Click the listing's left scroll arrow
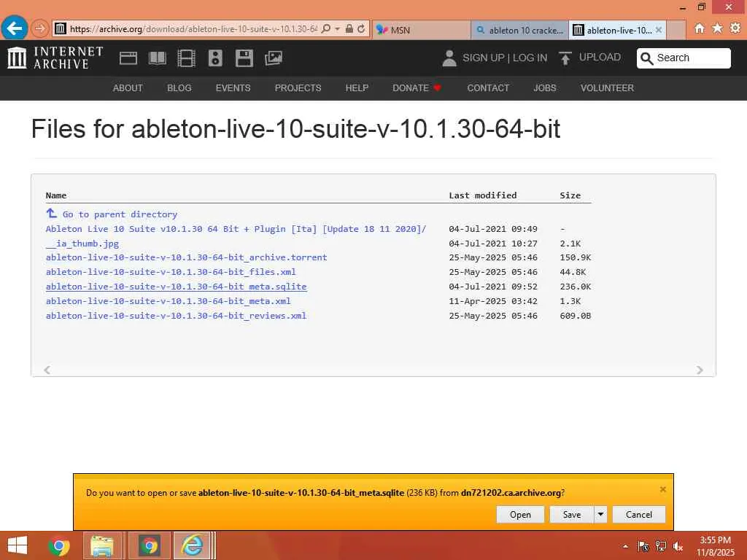747x560 pixels. 47,370
